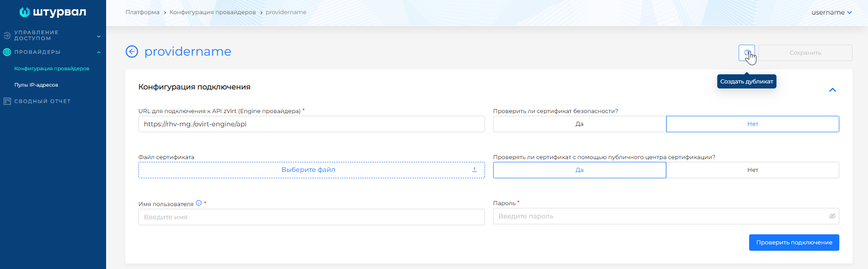Select Нет for public certification authority check
This screenshot has width=868, height=269.
click(x=752, y=170)
